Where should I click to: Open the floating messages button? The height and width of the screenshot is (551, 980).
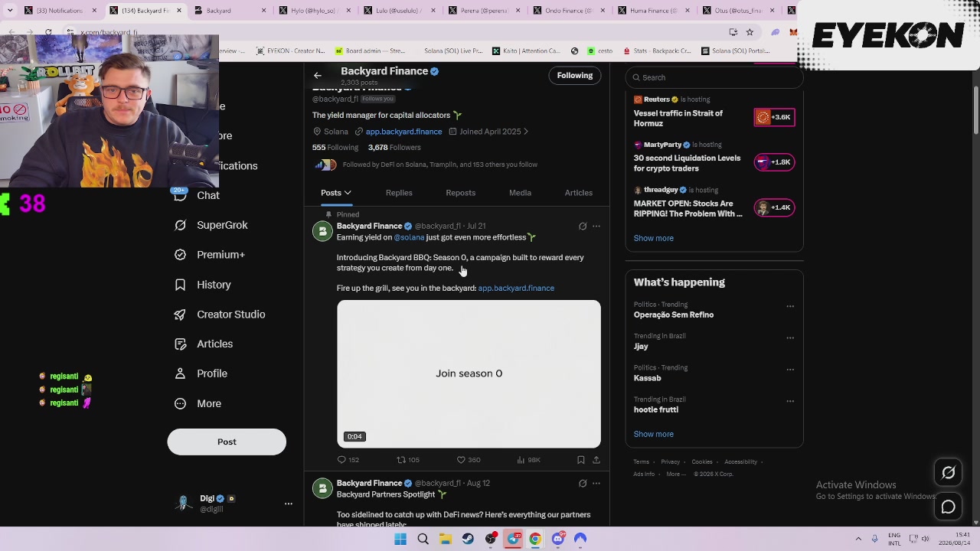[x=948, y=507]
